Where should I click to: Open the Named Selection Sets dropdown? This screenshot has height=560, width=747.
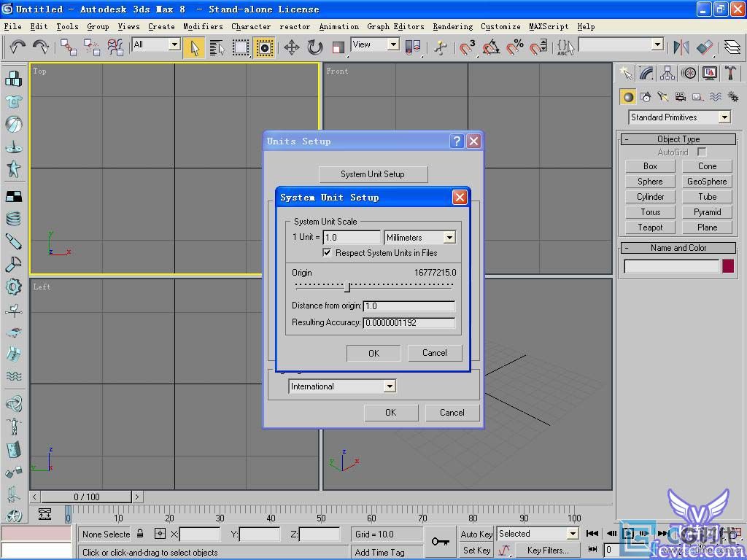(657, 44)
